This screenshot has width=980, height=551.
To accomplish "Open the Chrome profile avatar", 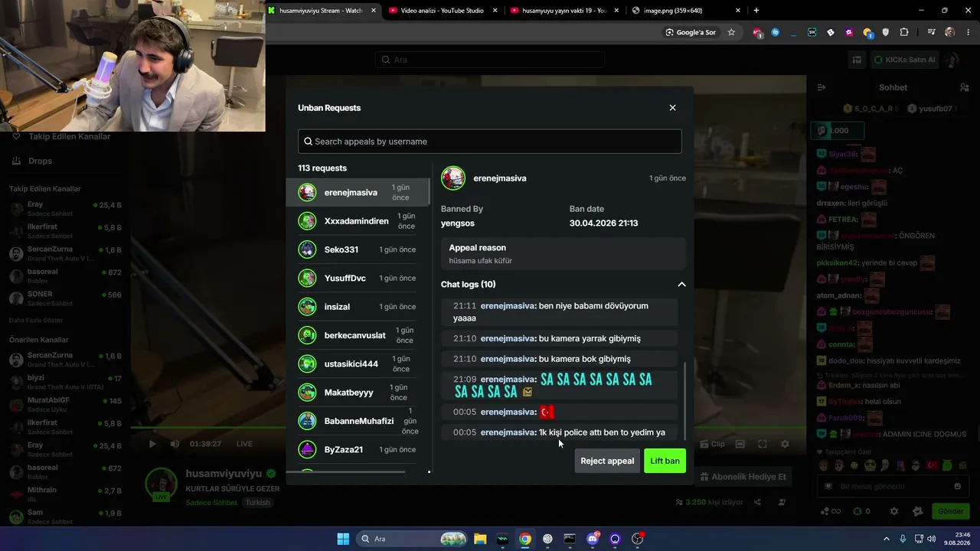I will click(950, 32).
